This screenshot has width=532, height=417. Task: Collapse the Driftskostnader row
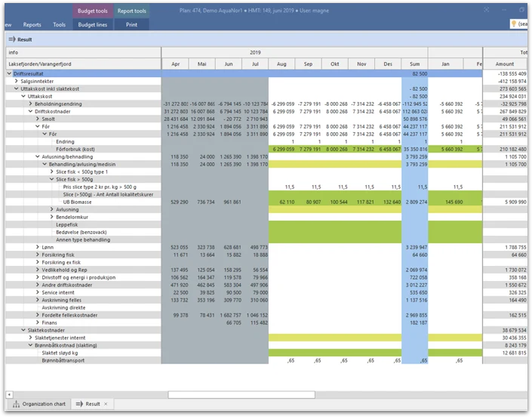[30, 111]
